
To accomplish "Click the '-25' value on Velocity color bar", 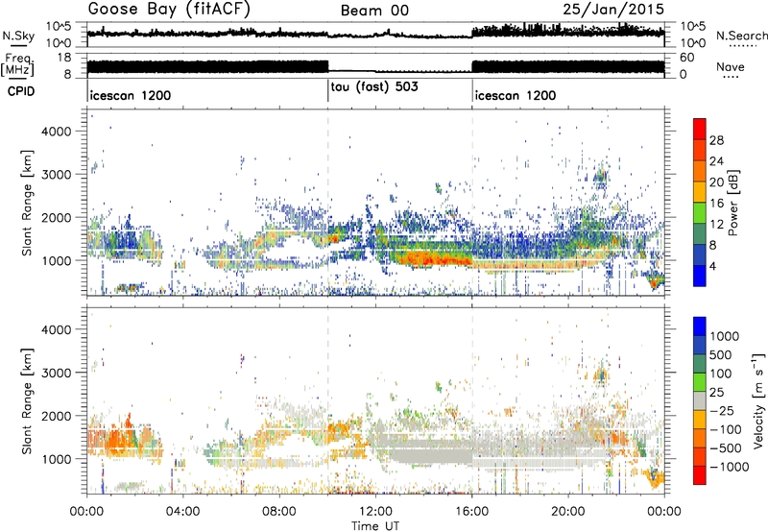I will pyautogui.click(x=722, y=410).
